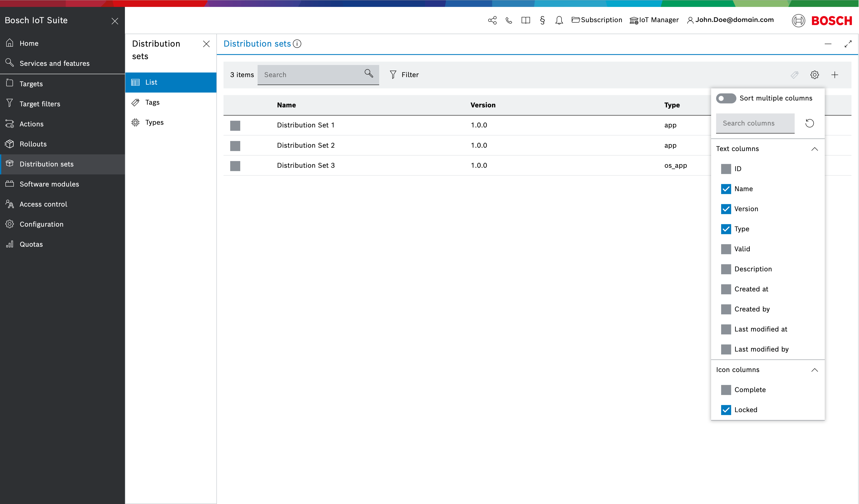This screenshot has width=859, height=504.
Task: Check the Description column checkbox
Action: tap(726, 269)
